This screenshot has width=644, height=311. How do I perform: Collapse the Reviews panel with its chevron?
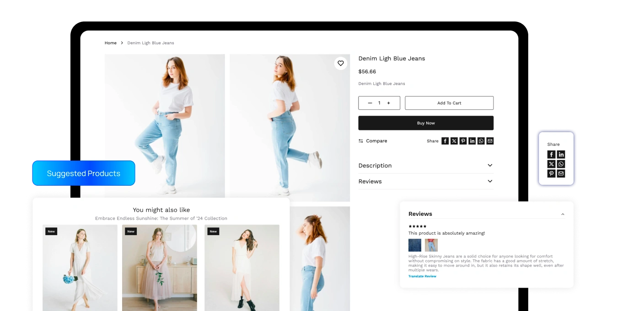pyautogui.click(x=563, y=214)
